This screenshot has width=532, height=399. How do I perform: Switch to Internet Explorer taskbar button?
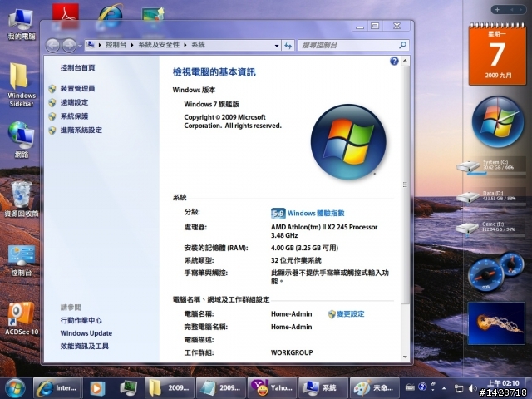[57, 388]
